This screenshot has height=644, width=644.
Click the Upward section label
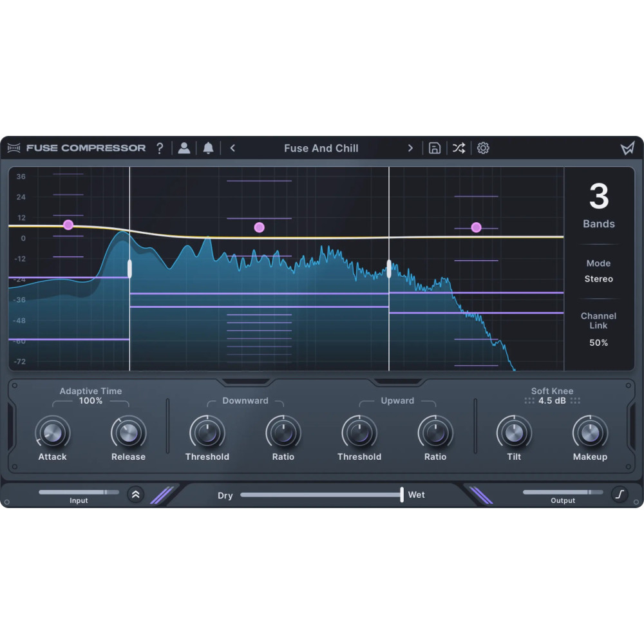coord(397,401)
